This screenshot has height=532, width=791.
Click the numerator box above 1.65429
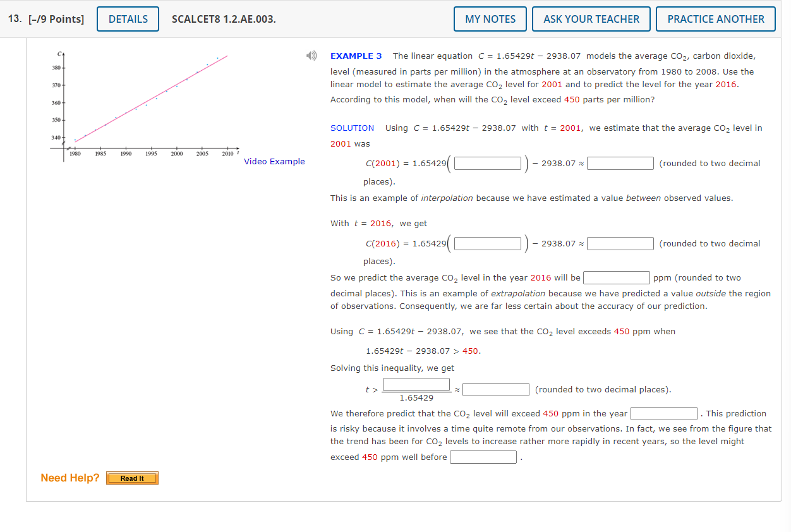pos(416,384)
